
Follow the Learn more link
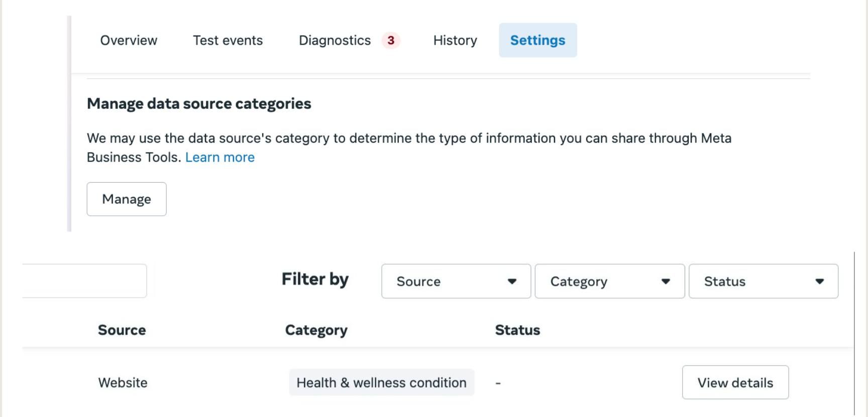220,158
